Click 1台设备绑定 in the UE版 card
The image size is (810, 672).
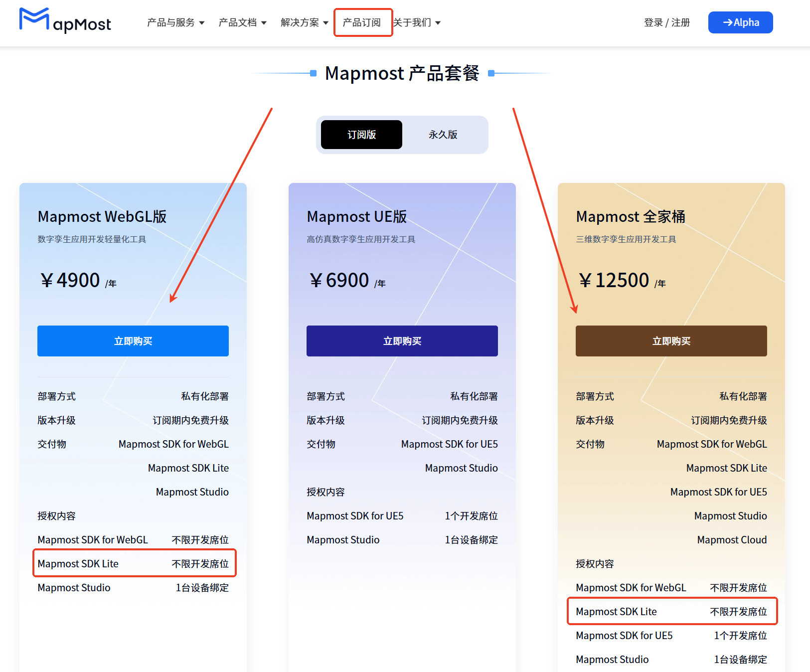click(x=471, y=540)
